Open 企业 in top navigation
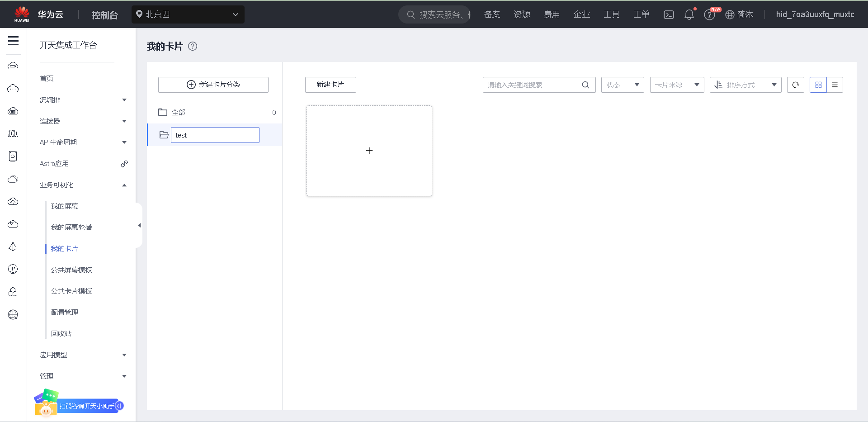This screenshot has height=422, width=868. pyautogui.click(x=582, y=14)
